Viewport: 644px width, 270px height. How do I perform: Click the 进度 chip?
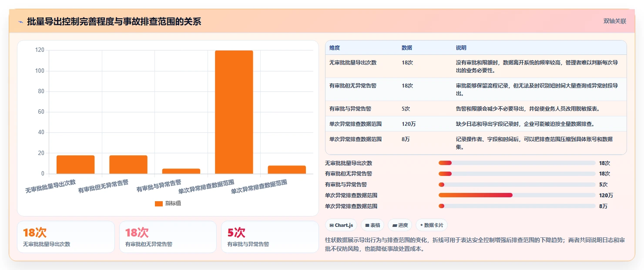pyautogui.click(x=400, y=225)
